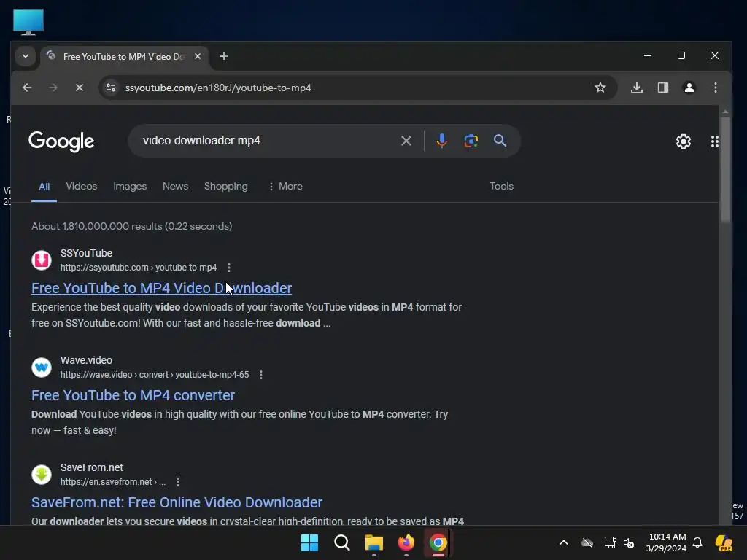Open Chrome downloads panel

[x=637, y=87]
